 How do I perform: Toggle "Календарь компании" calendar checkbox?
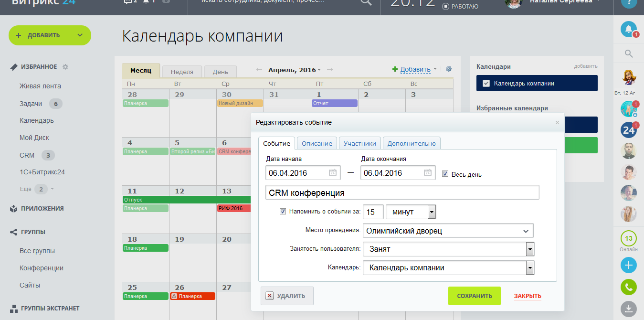point(486,83)
